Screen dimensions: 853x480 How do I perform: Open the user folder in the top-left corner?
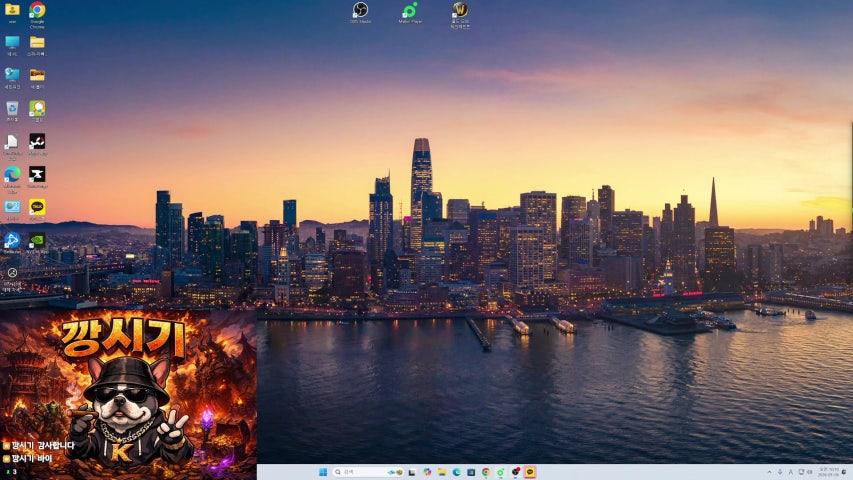pos(12,10)
